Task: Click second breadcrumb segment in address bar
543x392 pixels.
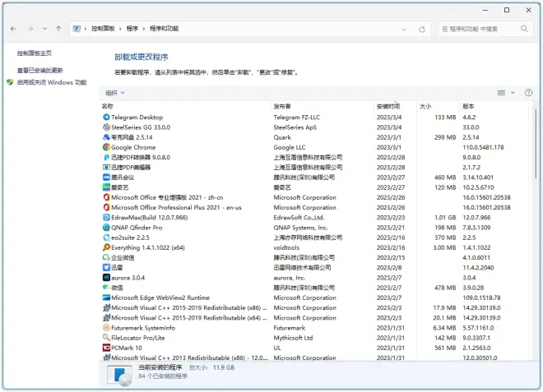Action: (132, 29)
